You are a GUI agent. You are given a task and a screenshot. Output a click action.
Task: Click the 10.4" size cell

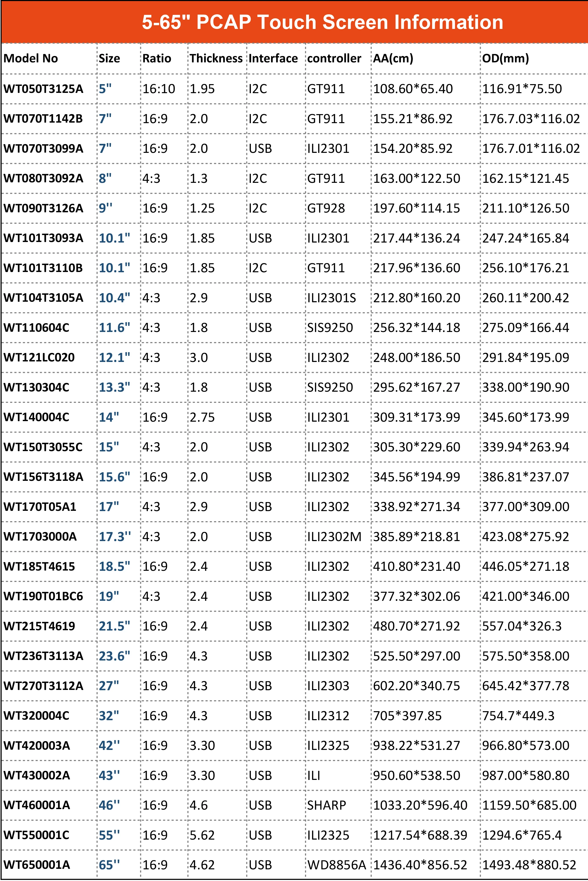click(x=114, y=298)
